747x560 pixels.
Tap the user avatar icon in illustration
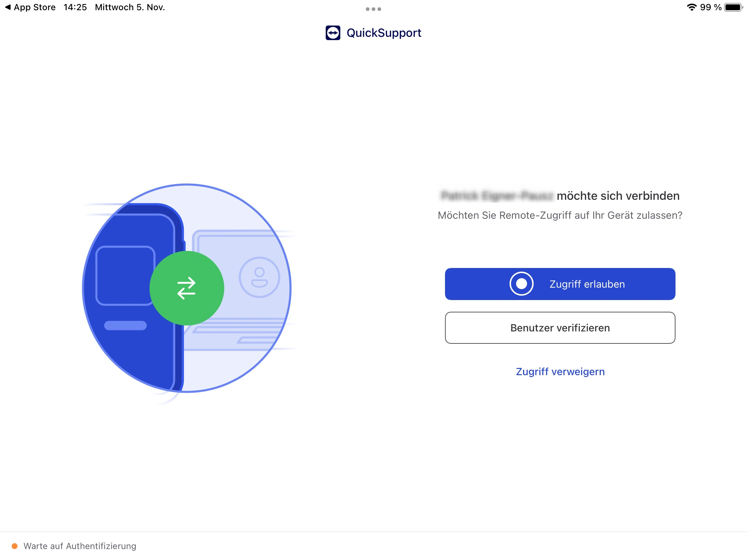(x=259, y=277)
